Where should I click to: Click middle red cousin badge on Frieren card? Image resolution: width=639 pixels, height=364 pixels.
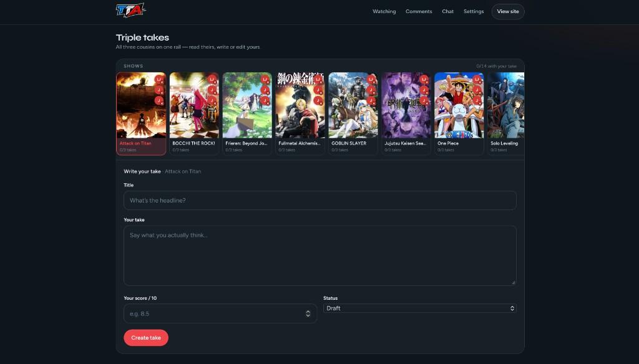click(x=265, y=90)
